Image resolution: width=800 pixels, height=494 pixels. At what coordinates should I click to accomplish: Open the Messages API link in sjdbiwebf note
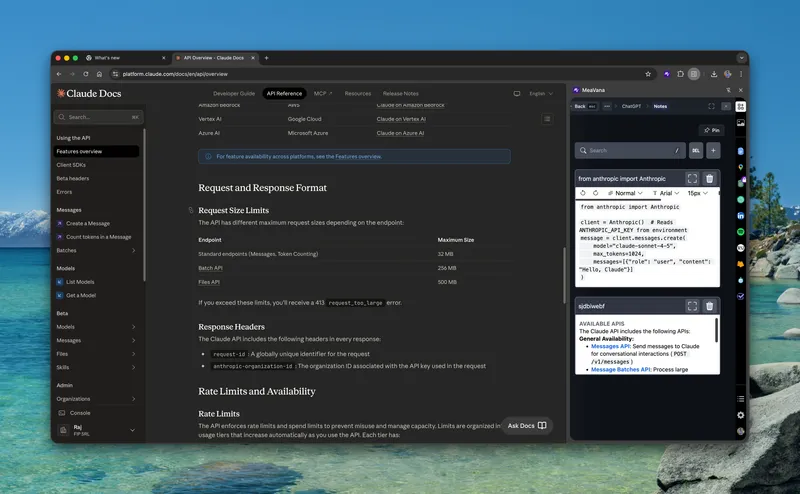(610, 346)
